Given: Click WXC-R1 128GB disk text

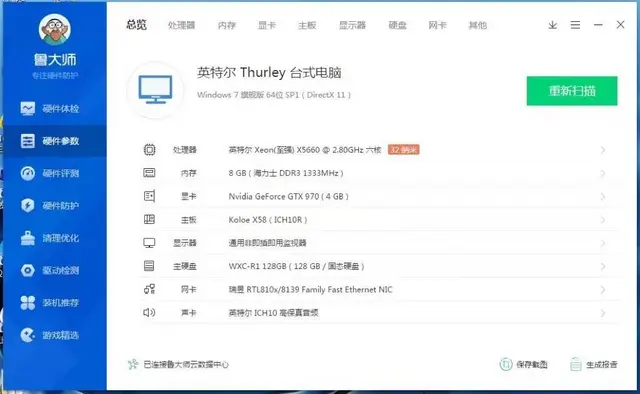Looking at the screenshot, I should [296, 266].
